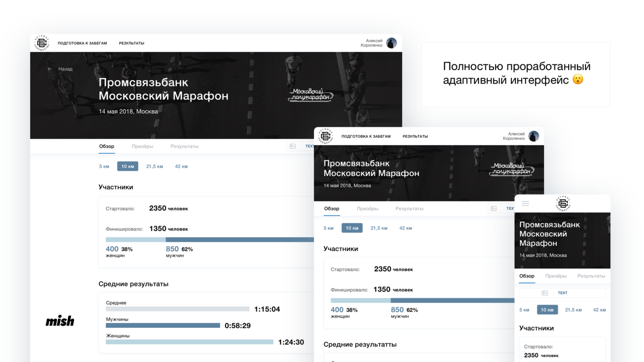Screen dimensions: 644x362
Task: Click the image icon in the mobile TEXT button
Action: 545,293
